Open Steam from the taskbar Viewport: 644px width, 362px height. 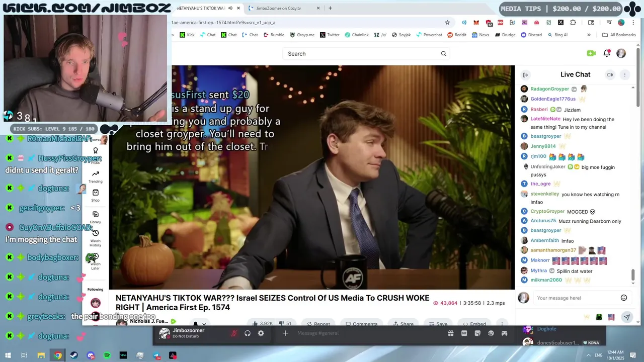coord(74,355)
